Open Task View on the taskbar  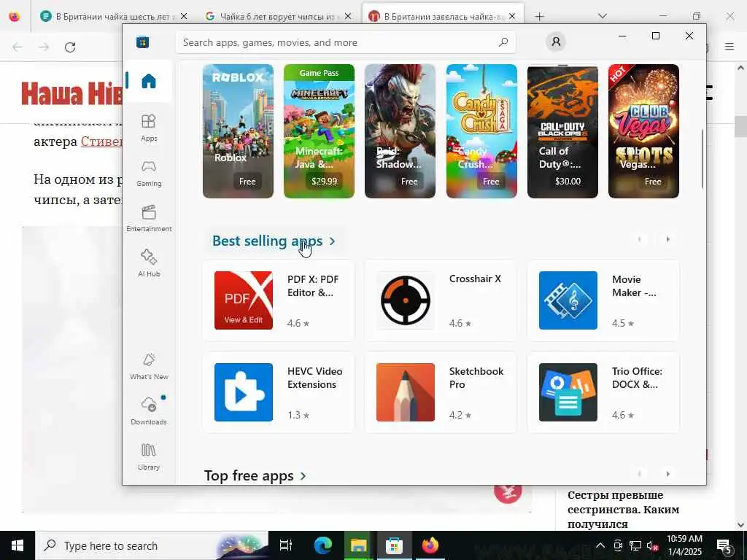tap(286, 545)
